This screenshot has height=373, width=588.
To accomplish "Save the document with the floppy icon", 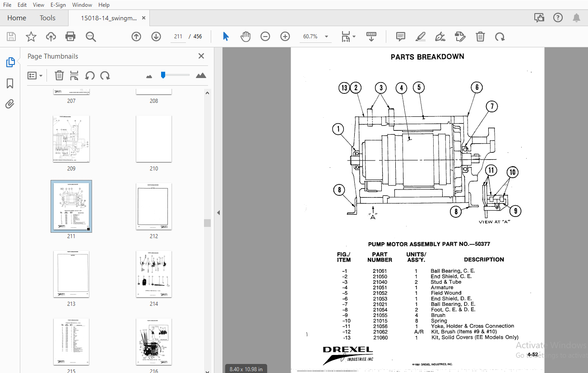I will (x=11, y=37).
